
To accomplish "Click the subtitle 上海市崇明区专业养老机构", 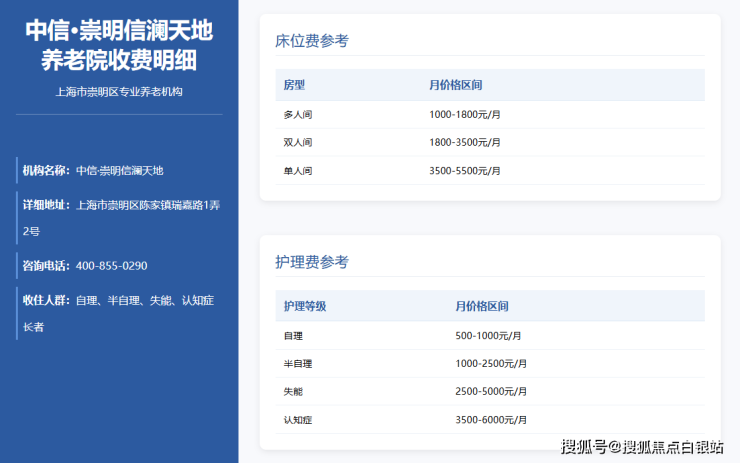I will tap(119, 92).
